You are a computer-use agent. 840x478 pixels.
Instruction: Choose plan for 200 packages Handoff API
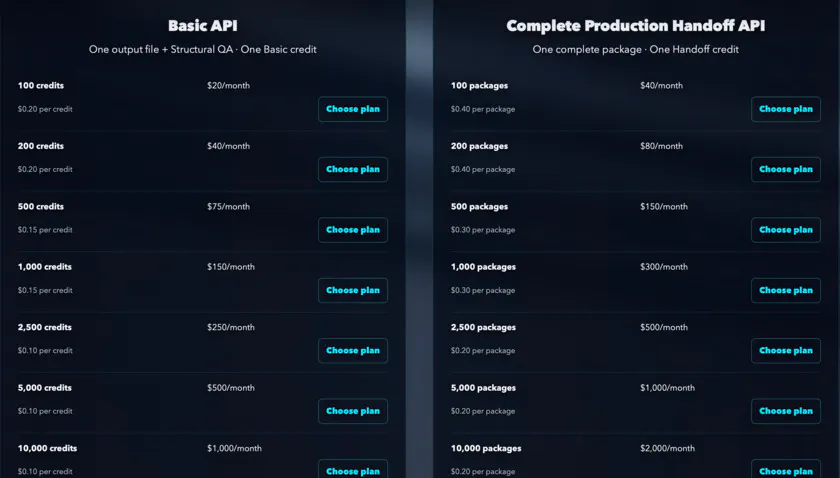pyautogui.click(x=785, y=169)
